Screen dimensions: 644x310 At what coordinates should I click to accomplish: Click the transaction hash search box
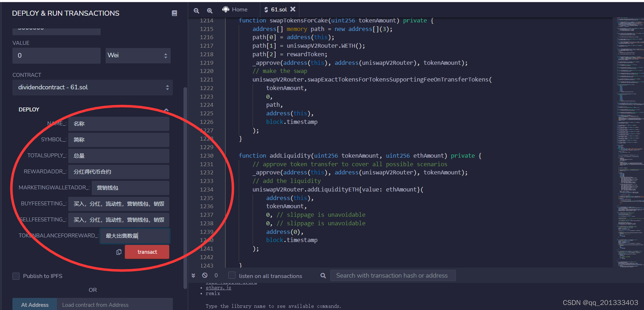click(393, 275)
